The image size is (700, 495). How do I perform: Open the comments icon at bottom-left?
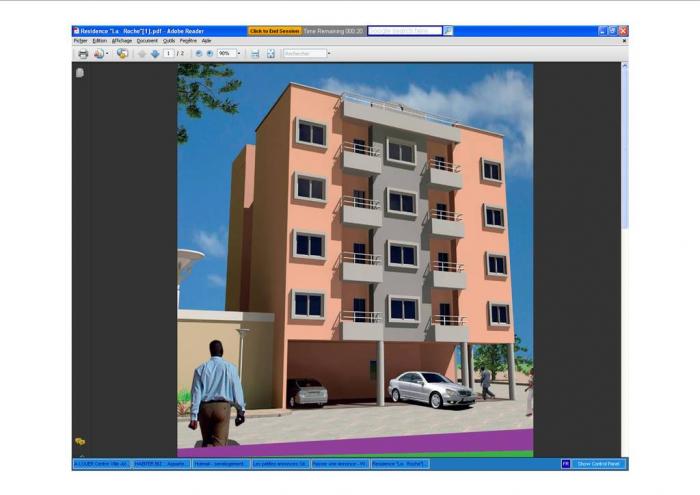[80, 441]
